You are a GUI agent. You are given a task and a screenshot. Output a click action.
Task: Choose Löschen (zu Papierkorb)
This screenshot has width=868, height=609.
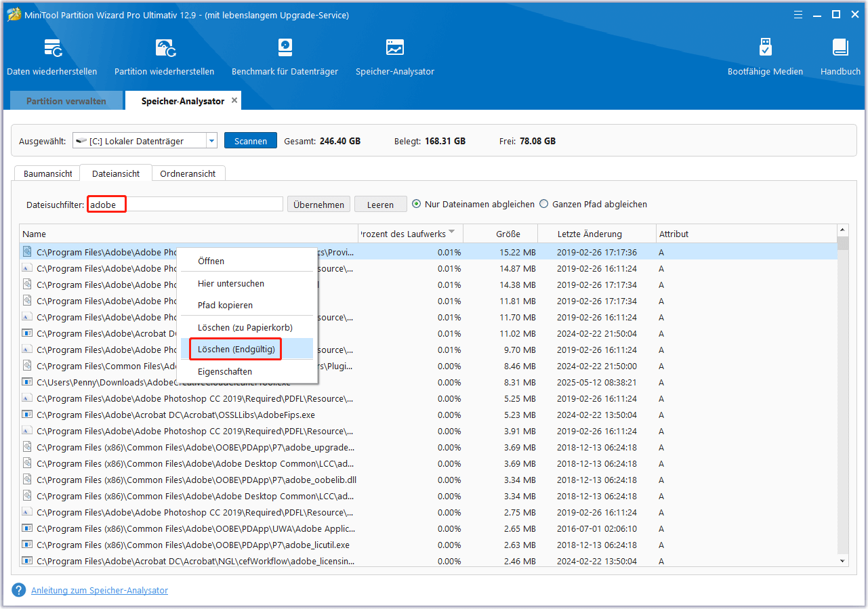[x=247, y=328]
